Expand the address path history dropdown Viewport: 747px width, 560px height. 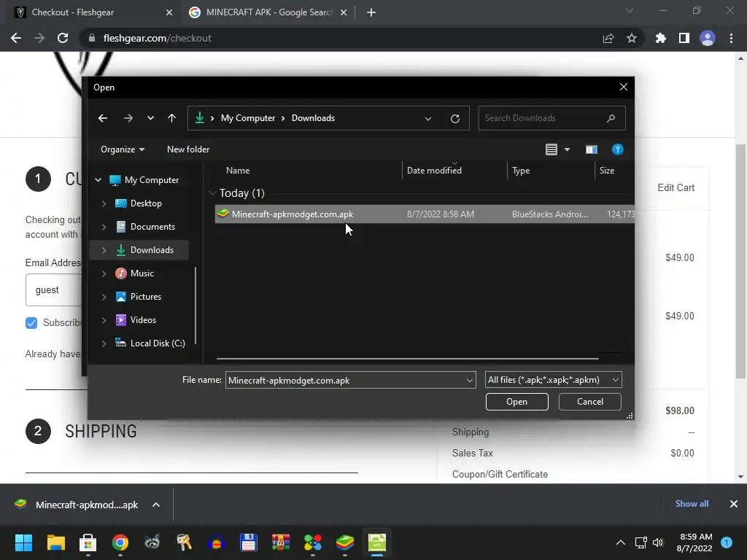(x=427, y=119)
